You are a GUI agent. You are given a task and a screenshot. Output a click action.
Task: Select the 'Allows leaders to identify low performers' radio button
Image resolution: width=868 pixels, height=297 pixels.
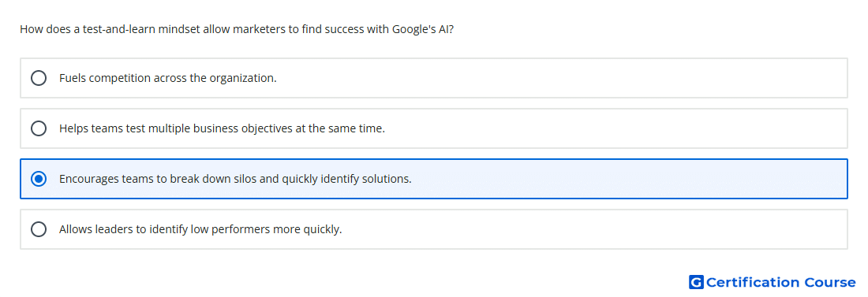coord(39,229)
